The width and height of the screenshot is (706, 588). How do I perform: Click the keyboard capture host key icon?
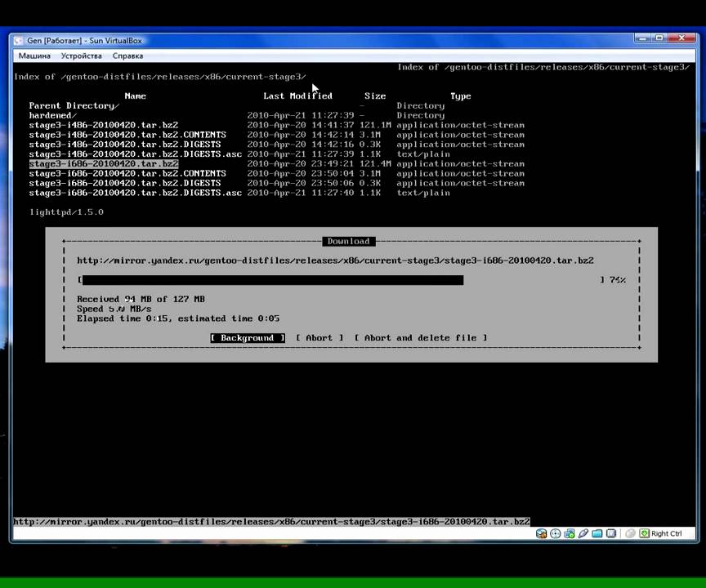[x=645, y=533]
